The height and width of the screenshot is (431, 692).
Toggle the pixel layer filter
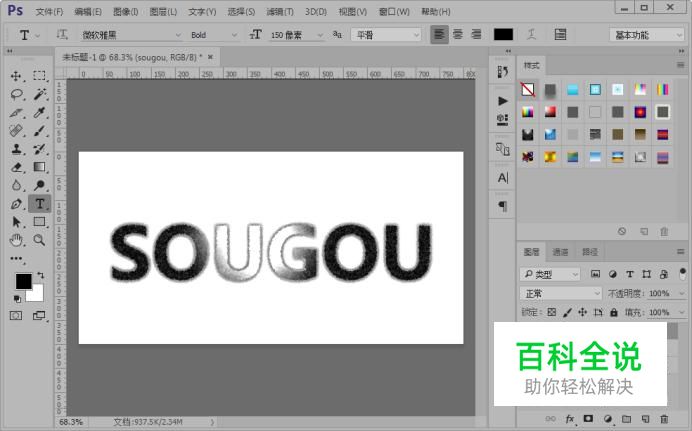coord(595,274)
